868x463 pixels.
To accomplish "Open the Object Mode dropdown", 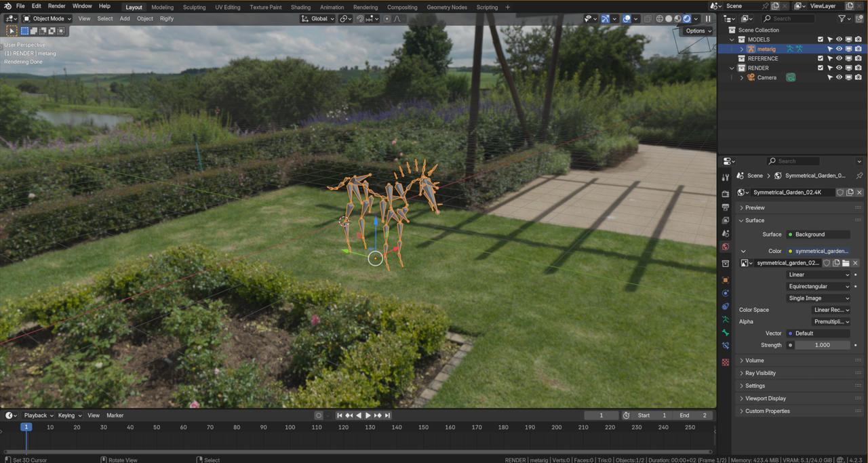I will tap(47, 19).
